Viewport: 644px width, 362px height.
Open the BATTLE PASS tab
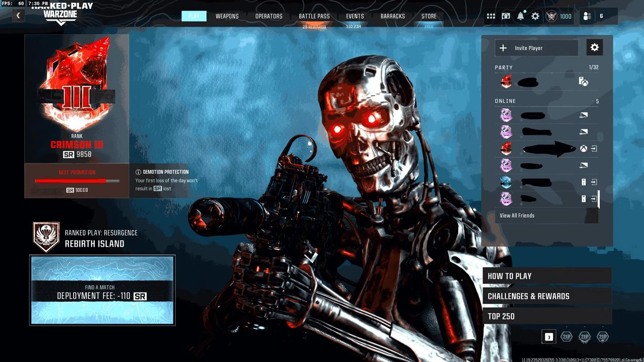(314, 16)
